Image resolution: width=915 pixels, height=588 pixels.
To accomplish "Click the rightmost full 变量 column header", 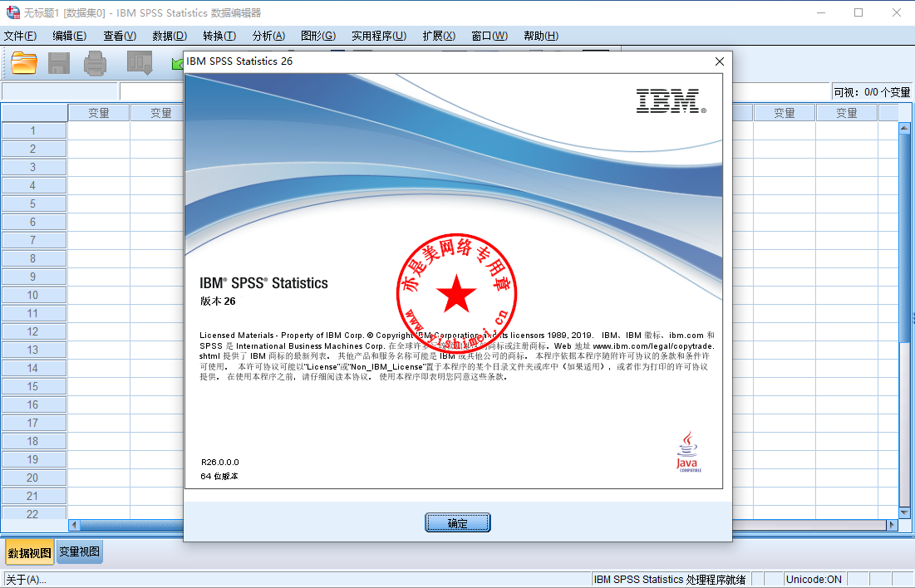I will 846,113.
